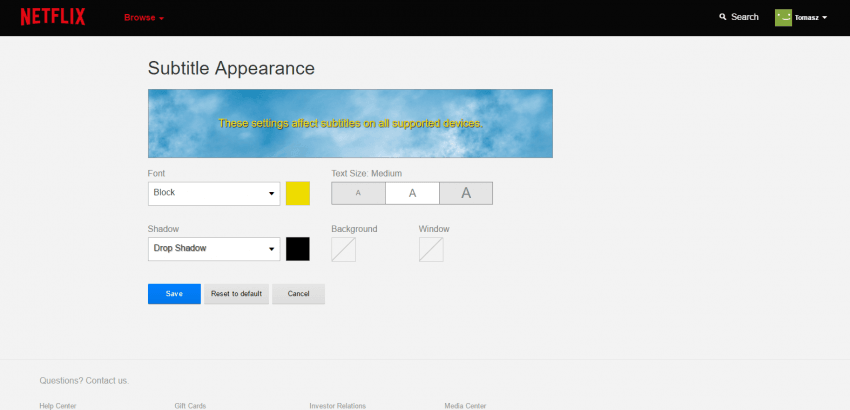The image size is (850, 410).
Task: Pick the black shadow color swatch
Action: [x=298, y=249]
